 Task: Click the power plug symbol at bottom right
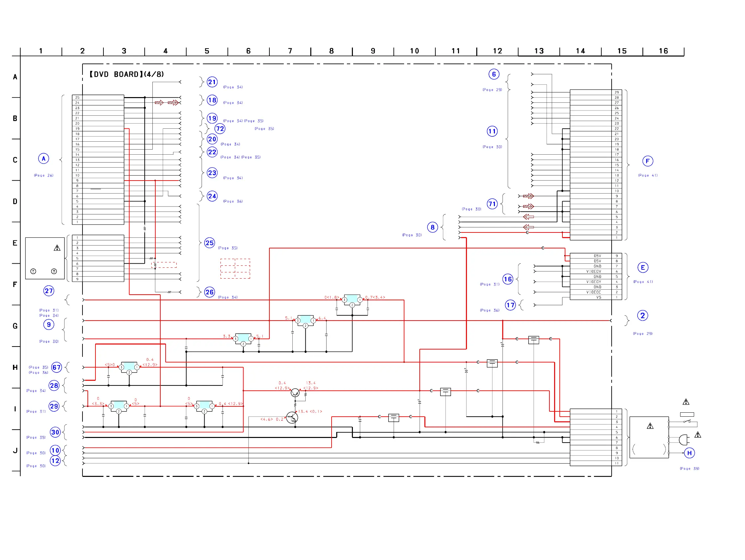point(683,440)
